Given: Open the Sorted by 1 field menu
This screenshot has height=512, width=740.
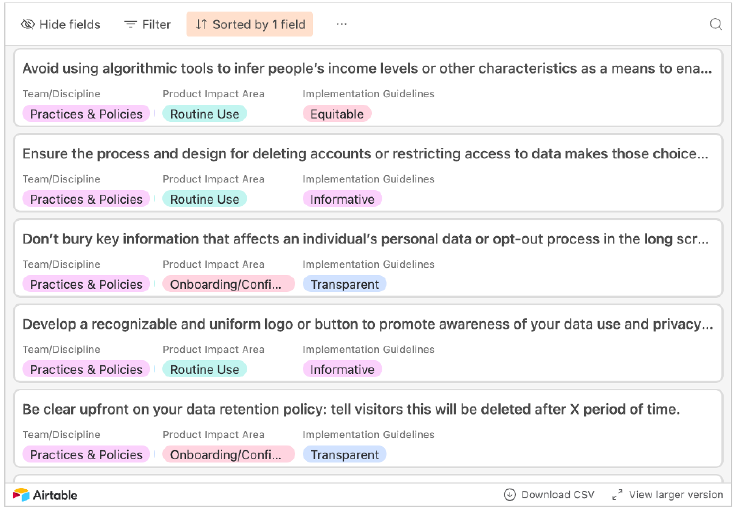Looking at the screenshot, I should pyautogui.click(x=250, y=24).
